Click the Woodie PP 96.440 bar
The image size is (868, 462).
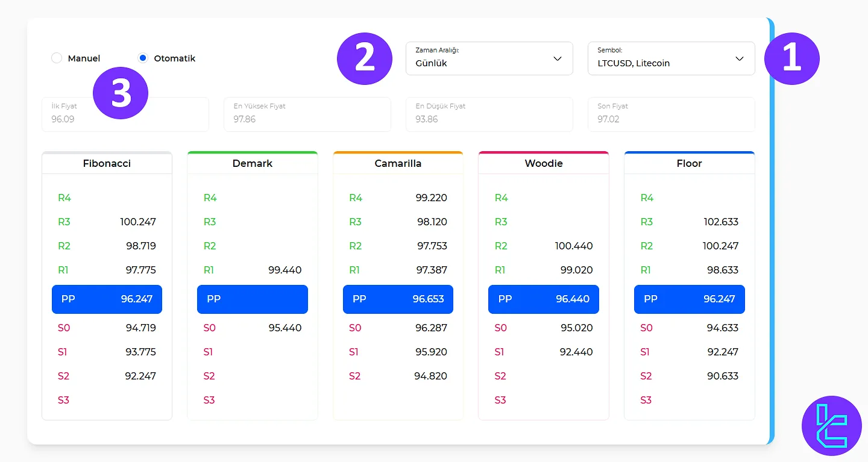(x=543, y=299)
